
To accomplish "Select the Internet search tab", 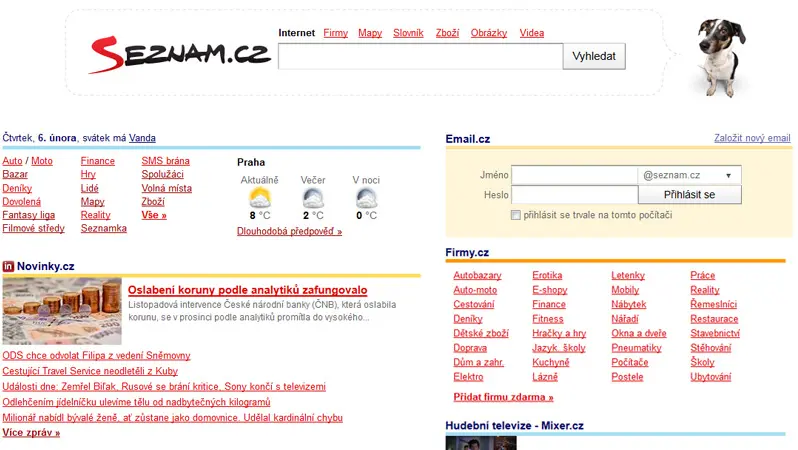I will pyautogui.click(x=297, y=33).
